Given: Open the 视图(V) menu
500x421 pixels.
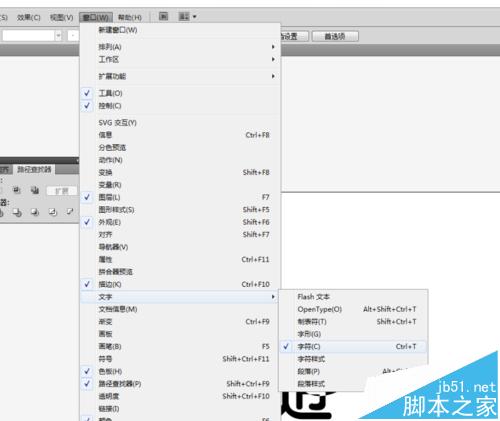Looking at the screenshot, I should 62,17.
